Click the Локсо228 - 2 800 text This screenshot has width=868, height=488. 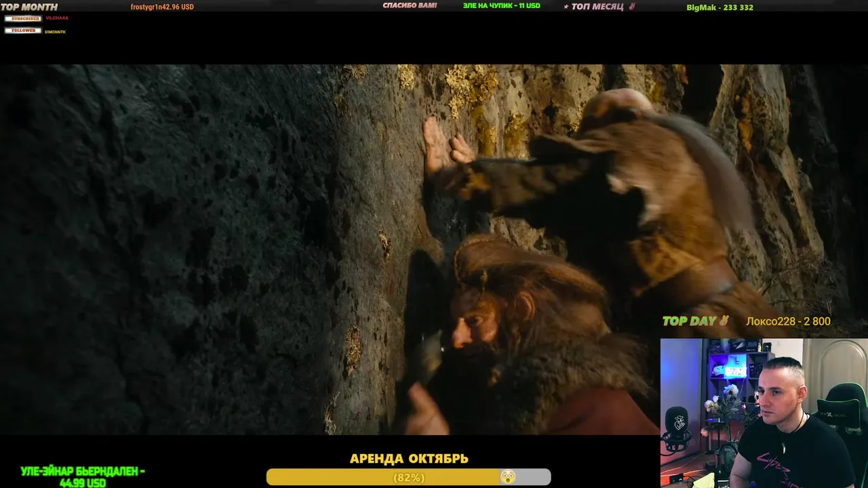pos(788,321)
